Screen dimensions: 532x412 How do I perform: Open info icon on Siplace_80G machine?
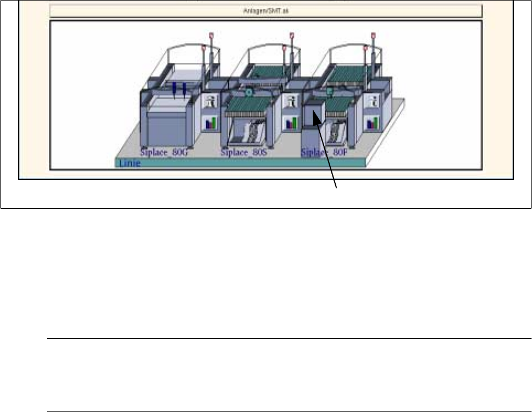(x=211, y=101)
